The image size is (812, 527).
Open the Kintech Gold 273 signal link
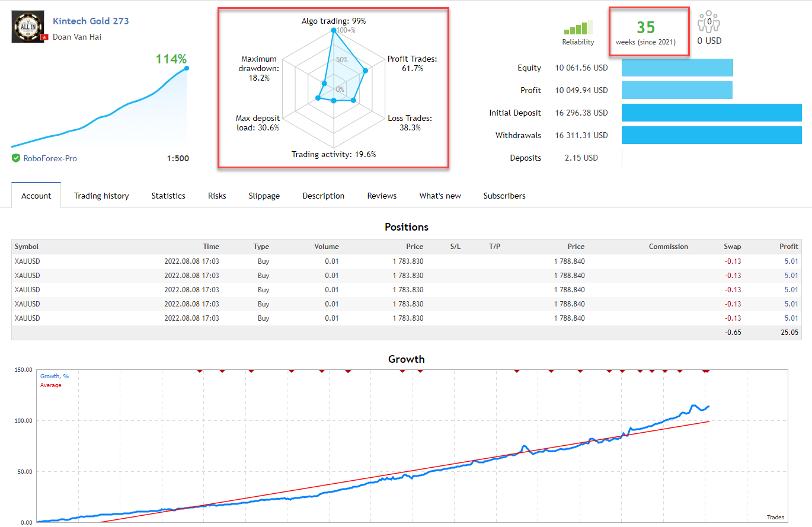(x=91, y=21)
